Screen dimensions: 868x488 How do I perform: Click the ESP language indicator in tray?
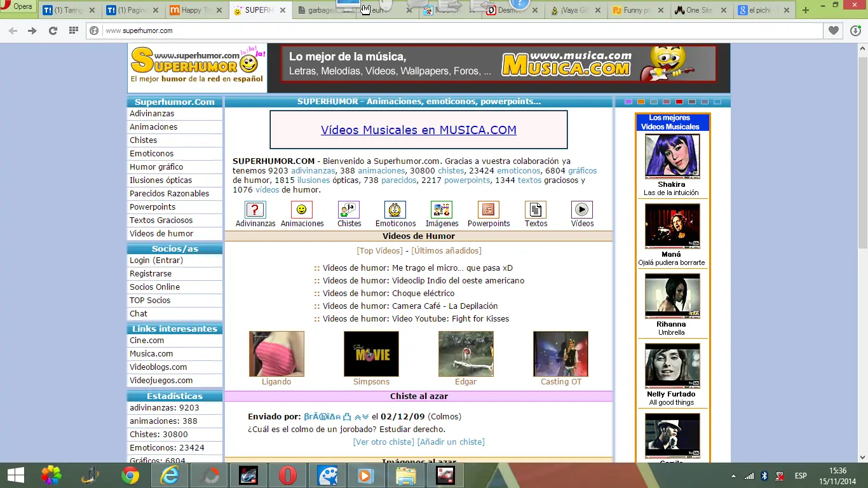click(801, 476)
